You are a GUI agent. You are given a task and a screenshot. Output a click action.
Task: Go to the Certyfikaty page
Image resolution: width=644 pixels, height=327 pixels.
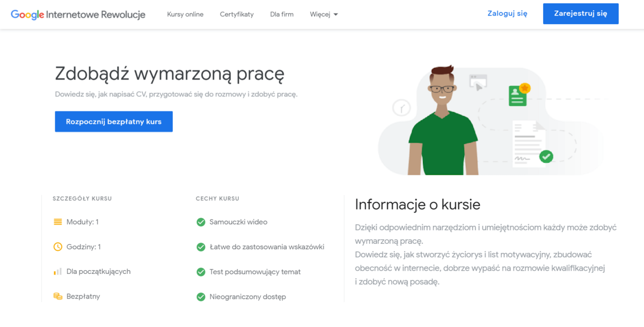click(237, 14)
